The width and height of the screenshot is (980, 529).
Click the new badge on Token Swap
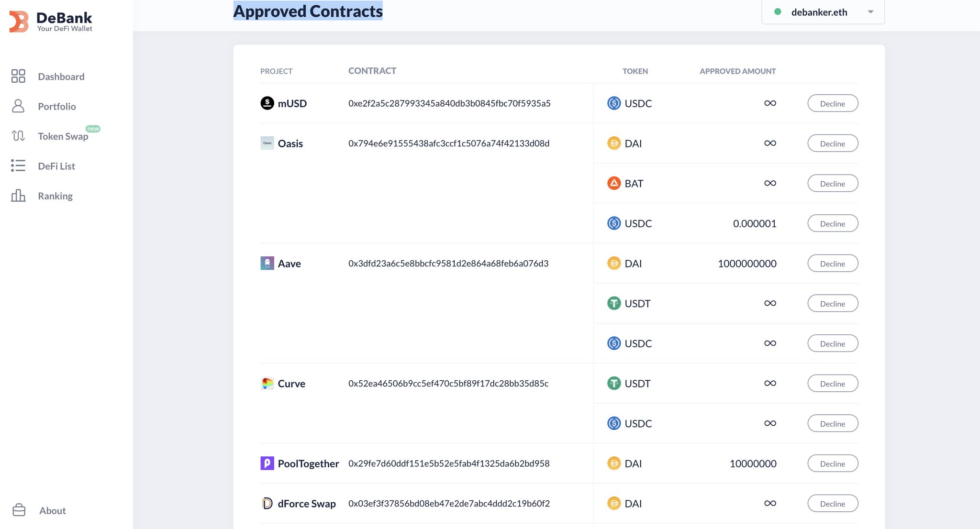coord(93,128)
